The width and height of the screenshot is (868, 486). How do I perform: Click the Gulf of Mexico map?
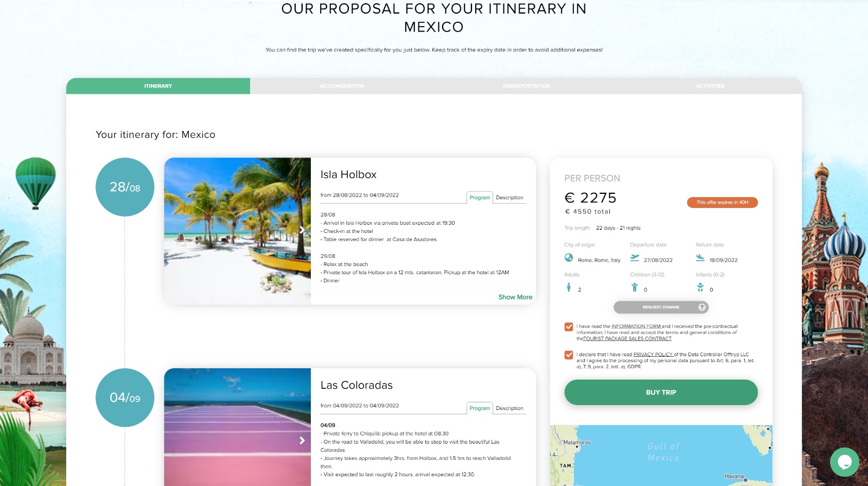(x=661, y=455)
